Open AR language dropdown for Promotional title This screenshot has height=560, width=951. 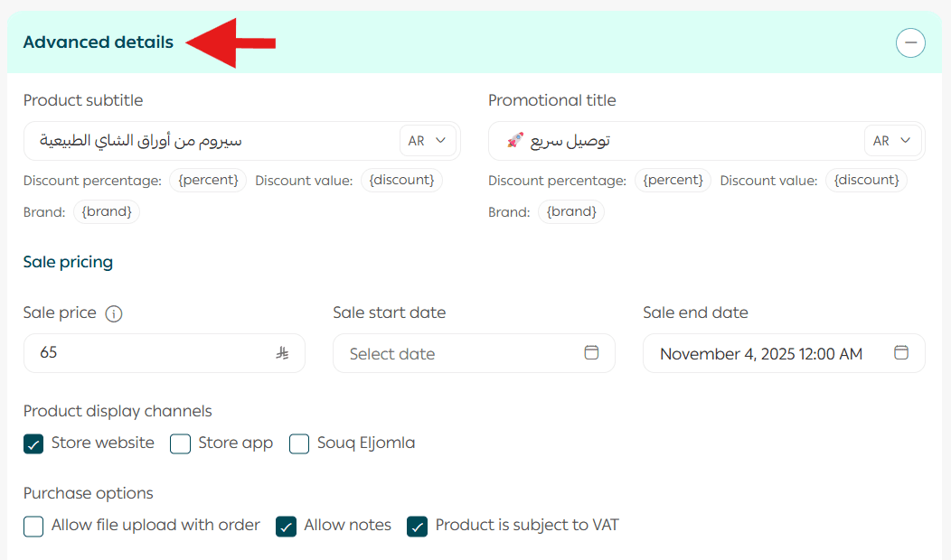892,141
